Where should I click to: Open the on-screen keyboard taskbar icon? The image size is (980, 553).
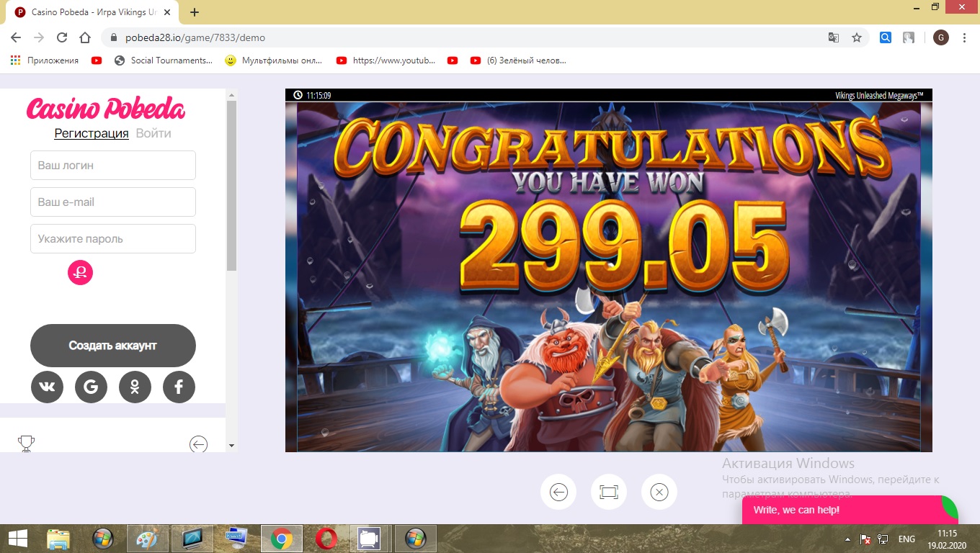236,539
